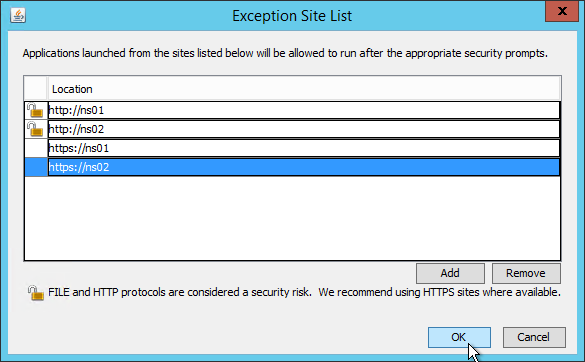Select the http://ns01 location entry
This screenshot has height=362, width=585.
tap(304, 110)
